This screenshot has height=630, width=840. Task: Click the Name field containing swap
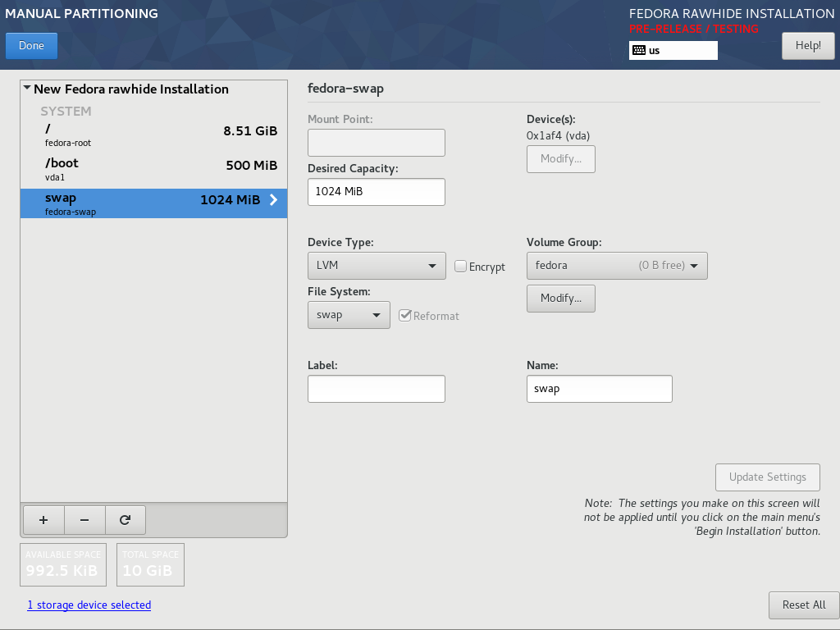click(600, 389)
